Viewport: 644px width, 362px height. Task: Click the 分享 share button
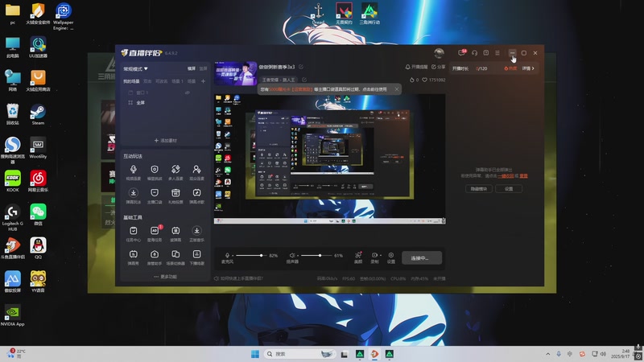click(438, 67)
